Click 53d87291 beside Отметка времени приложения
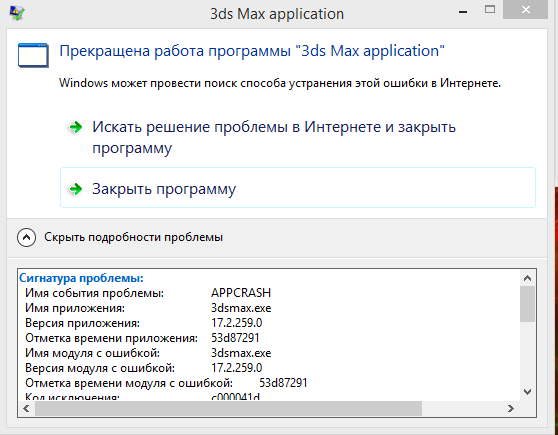 point(235,338)
